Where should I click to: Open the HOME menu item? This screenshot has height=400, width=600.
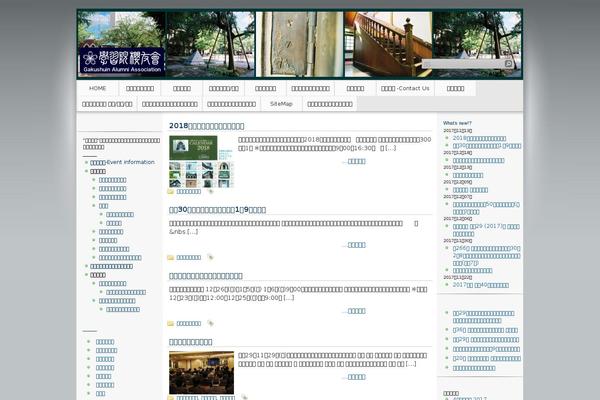98,88
